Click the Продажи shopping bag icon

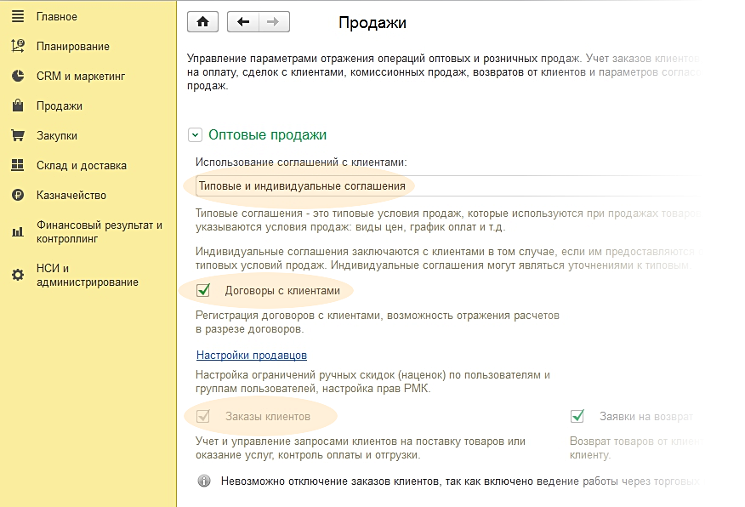pos(17,106)
